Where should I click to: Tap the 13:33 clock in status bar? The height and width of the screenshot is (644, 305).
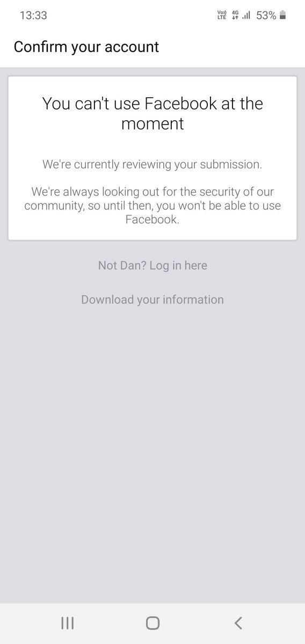click(33, 16)
